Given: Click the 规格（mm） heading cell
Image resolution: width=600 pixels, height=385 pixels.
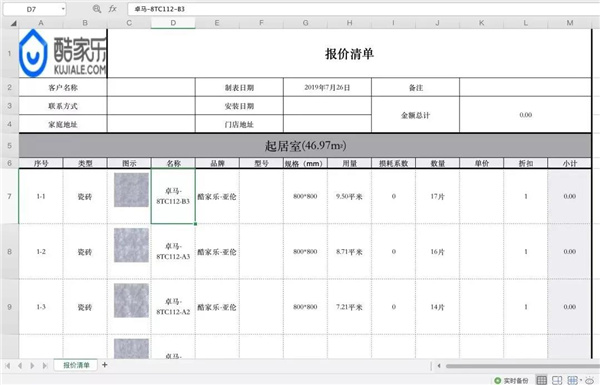Looking at the screenshot, I should (305, 163).
